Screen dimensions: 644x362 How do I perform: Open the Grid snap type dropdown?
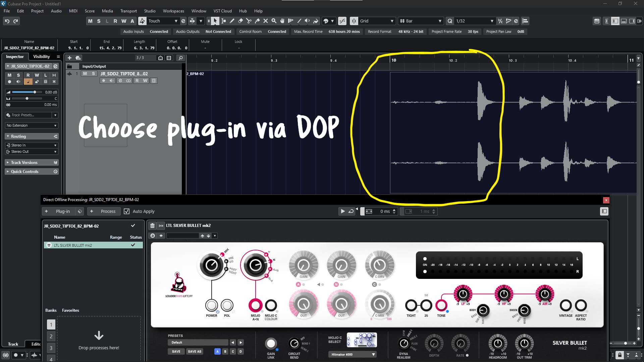click(x=377, y=21)
